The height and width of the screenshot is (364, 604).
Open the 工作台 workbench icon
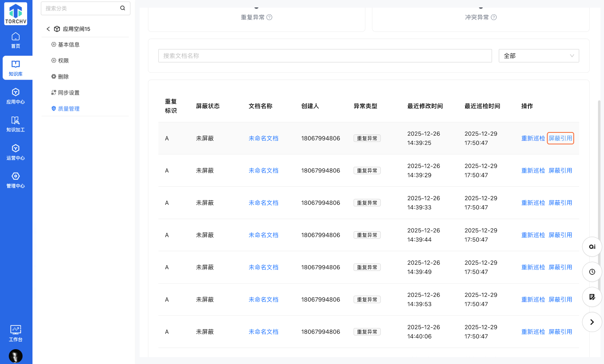point(16,333)
